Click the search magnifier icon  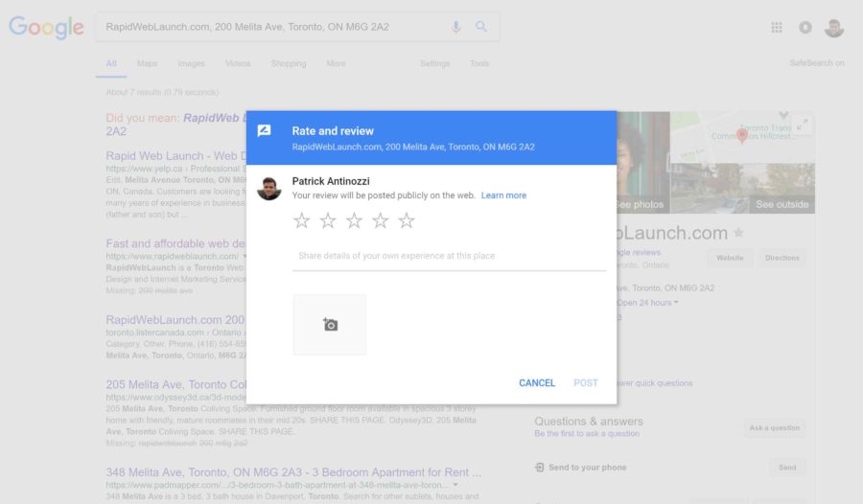481,27
